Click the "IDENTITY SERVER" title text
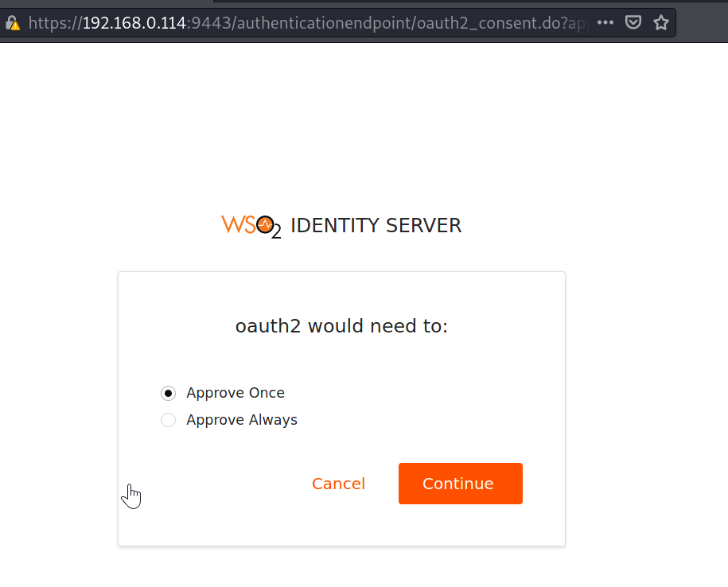Image resolution: width=728 pixels, height=587 pixels. click(376, 226)
